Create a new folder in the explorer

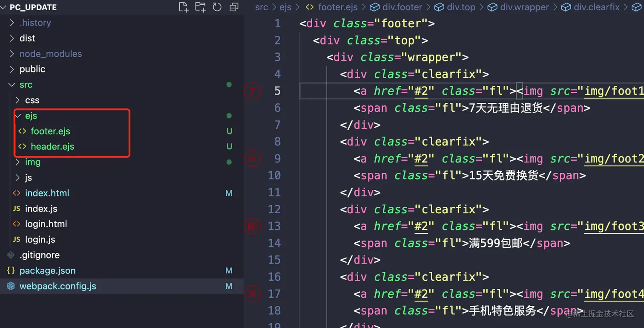[200, 7]
